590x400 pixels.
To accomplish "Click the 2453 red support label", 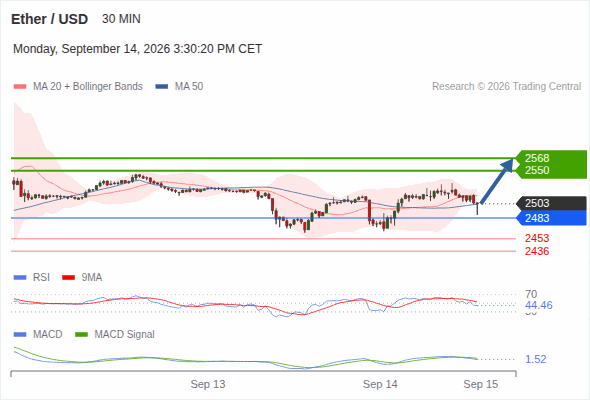I will [537, 238].
